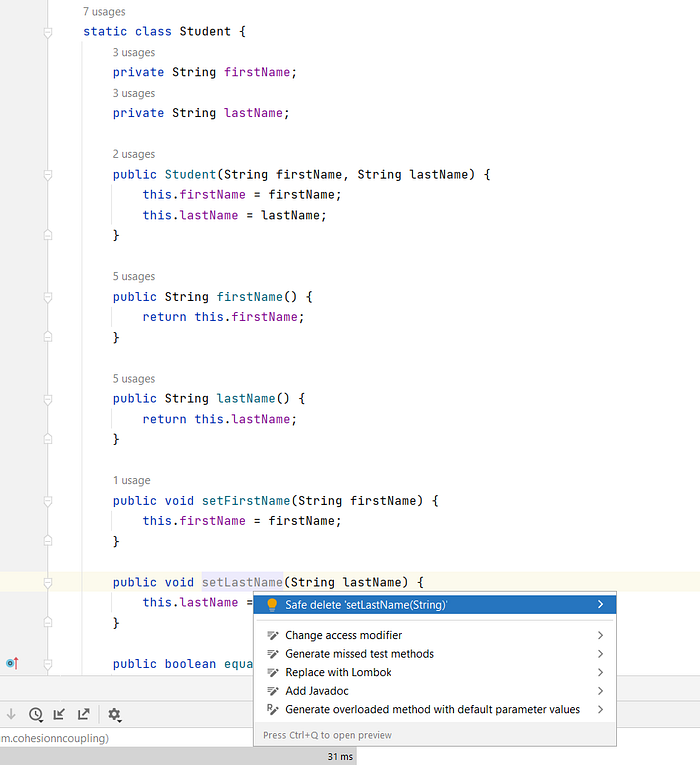
Task: Click the '2 usages' hint above the constructor
Action: (134, 154)
